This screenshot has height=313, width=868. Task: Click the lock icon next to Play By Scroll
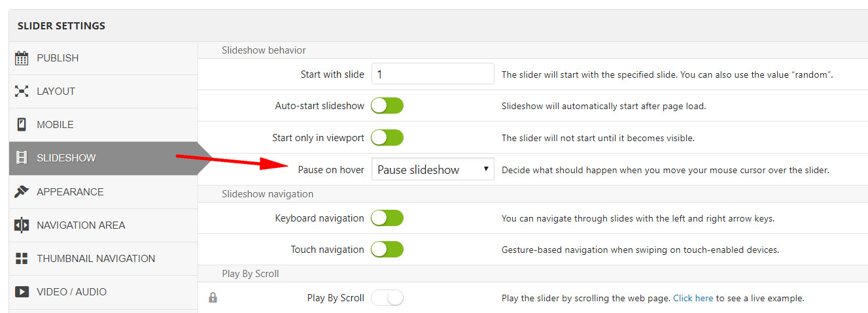point(213,298)
